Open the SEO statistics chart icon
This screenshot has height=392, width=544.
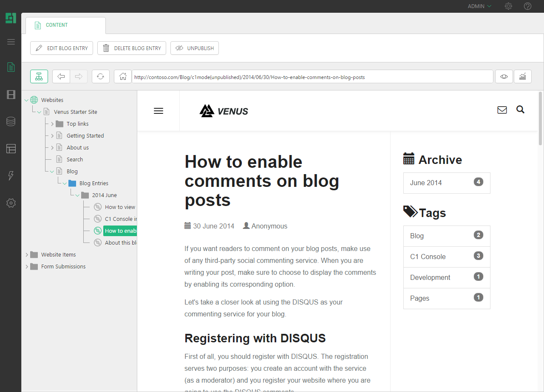[x=523, y=76]
